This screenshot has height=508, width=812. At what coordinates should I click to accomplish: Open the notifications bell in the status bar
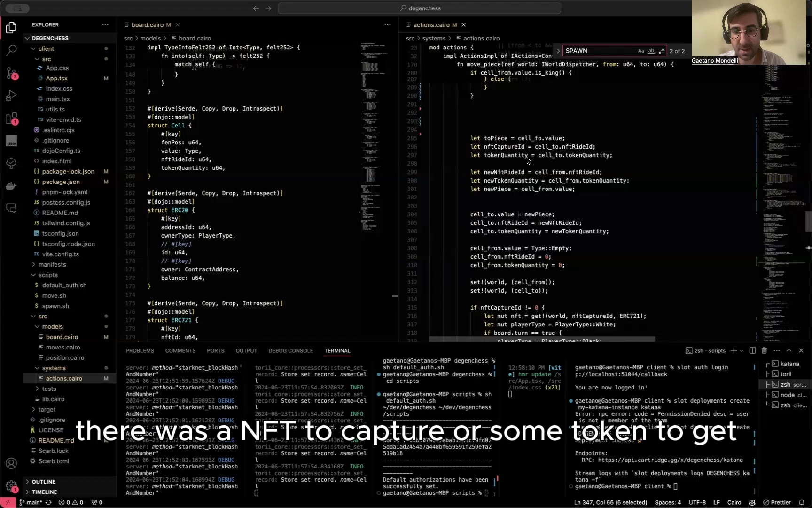pos(802,502)
